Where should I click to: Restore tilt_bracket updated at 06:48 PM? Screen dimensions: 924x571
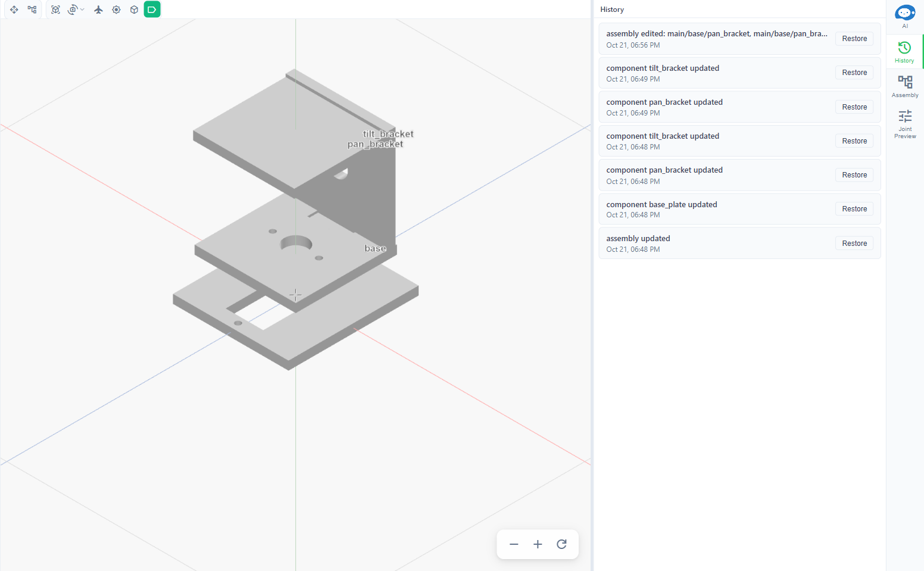[854, 141]
